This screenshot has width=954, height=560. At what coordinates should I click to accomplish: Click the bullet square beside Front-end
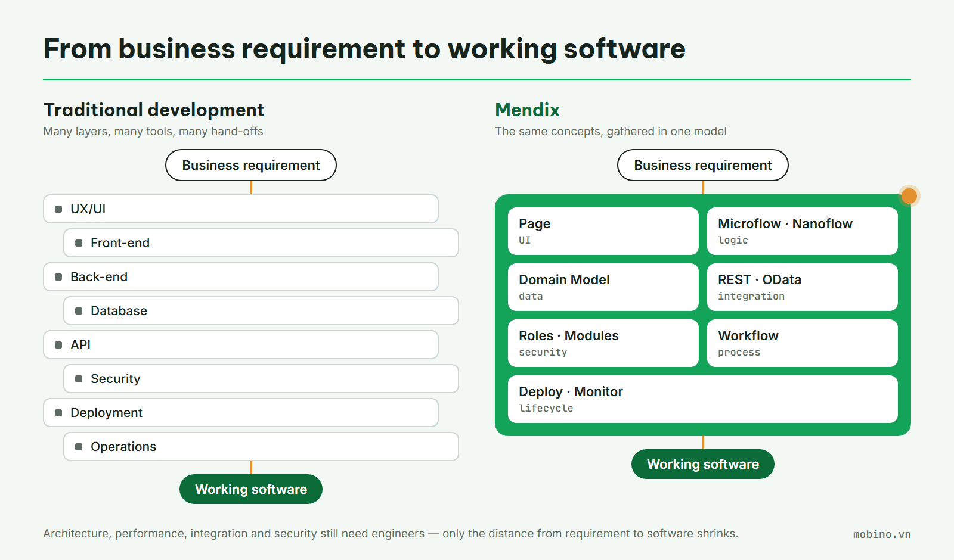[x=79, y=243]
